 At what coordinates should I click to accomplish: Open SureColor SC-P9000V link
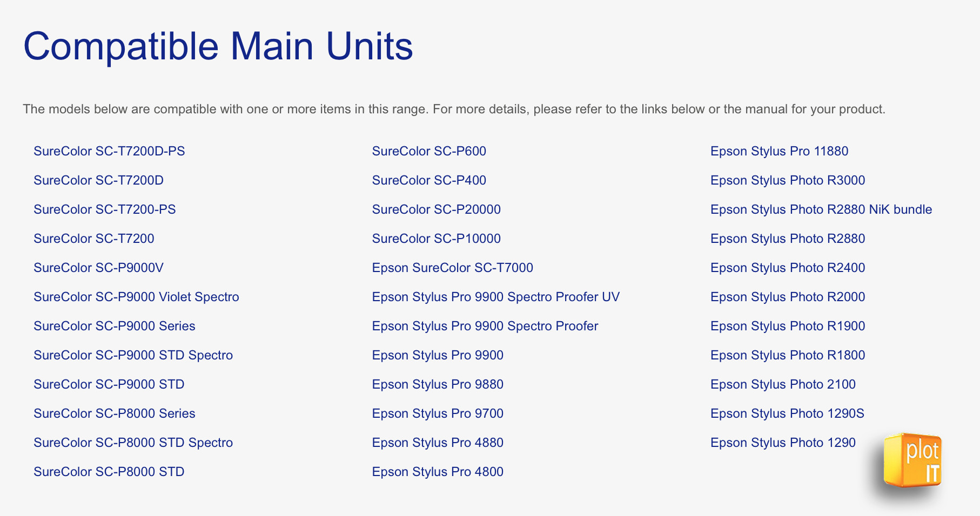click(x=98, y=268)
